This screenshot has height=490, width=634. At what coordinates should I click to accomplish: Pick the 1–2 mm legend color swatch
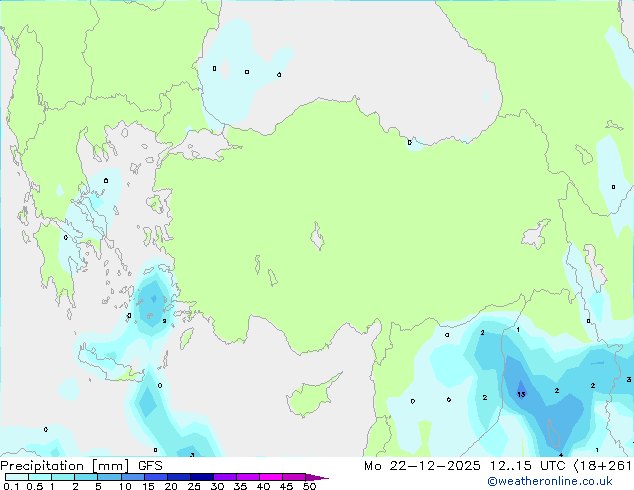tap(63, 477)
